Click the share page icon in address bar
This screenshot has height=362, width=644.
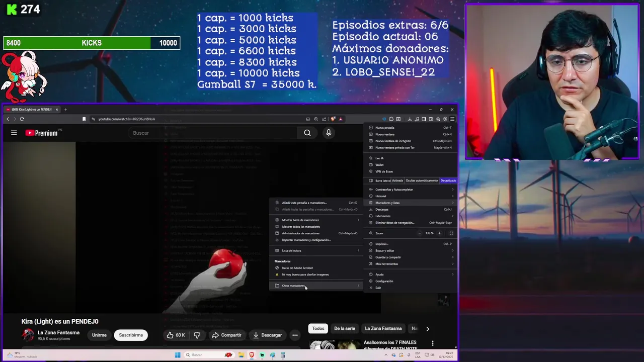pyautogui.click(x=324, y=119)
